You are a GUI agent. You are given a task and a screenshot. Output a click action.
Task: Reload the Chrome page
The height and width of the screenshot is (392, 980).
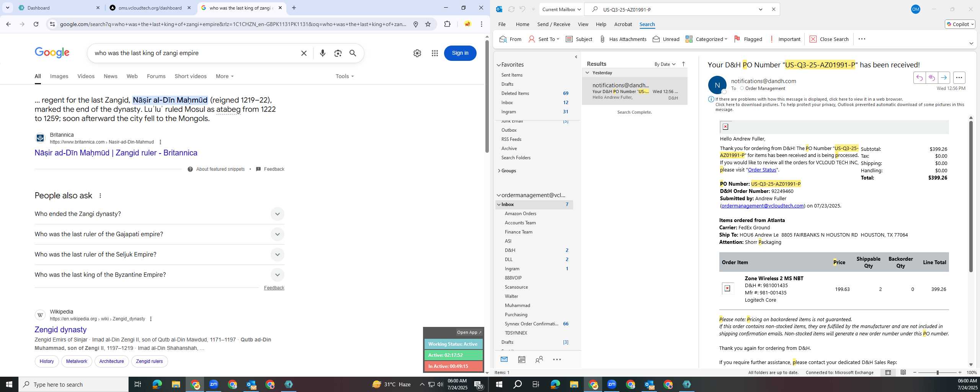point(36,24)
